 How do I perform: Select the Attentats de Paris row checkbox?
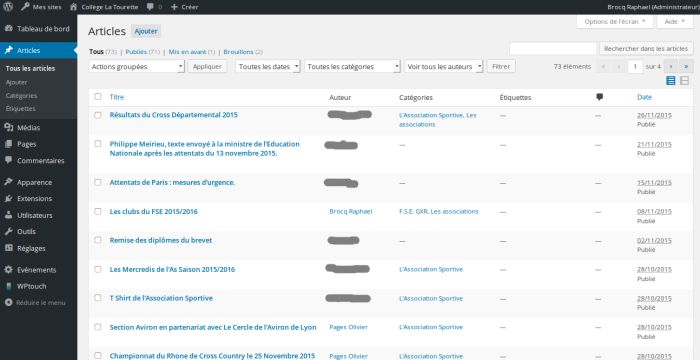(x=98, y=182)
